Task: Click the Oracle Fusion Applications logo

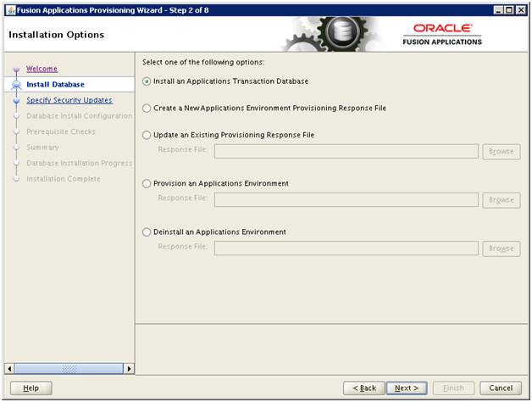Action: [x=442, y=35]
